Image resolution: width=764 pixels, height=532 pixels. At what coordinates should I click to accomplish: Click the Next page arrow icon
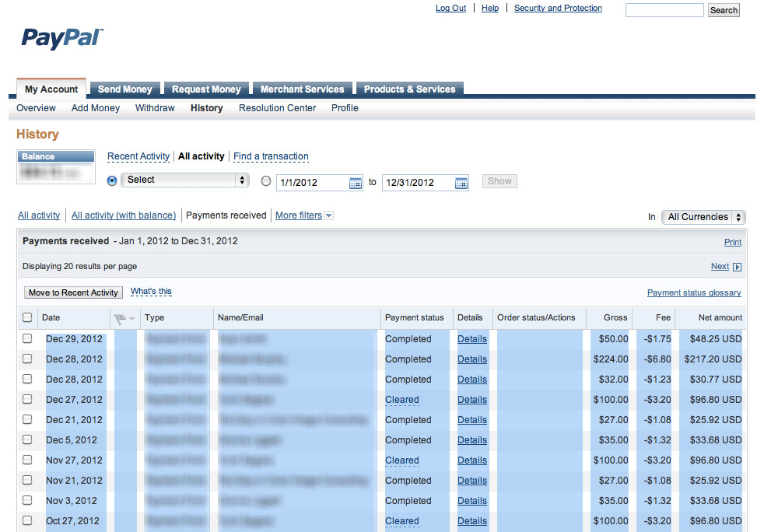click(x=738, y=267)
